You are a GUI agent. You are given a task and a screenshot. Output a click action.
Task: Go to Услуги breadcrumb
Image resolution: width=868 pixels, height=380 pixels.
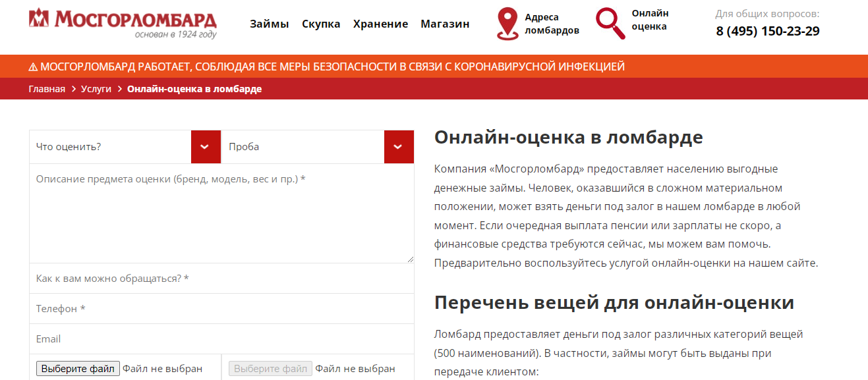pyautogui.click(x=96, y=89)
